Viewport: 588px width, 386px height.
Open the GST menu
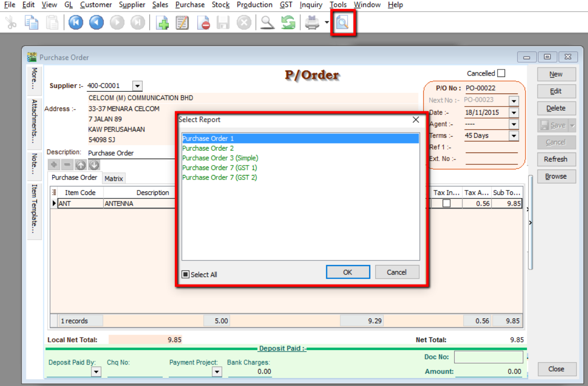point(286,5)
